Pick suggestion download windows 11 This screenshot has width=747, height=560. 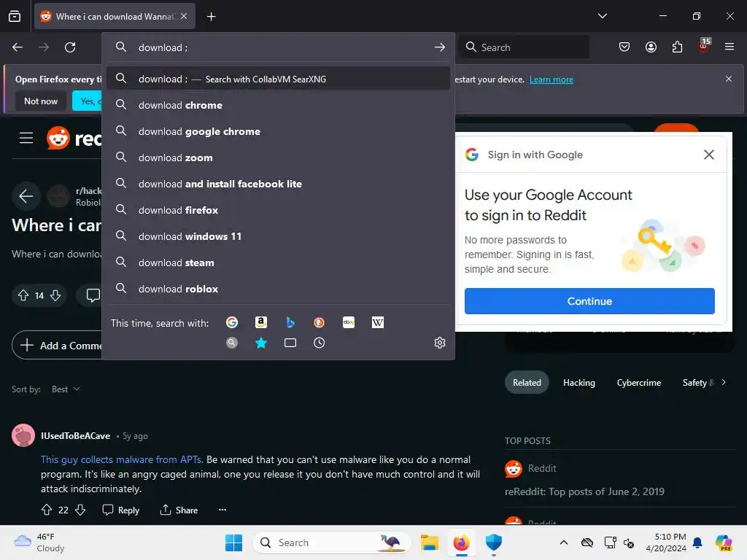tap(278, 236)
